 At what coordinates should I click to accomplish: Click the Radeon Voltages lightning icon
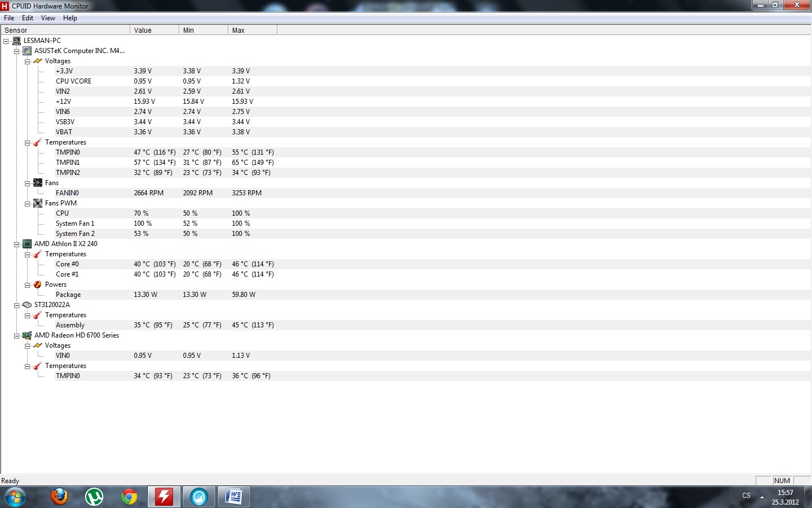38,345
